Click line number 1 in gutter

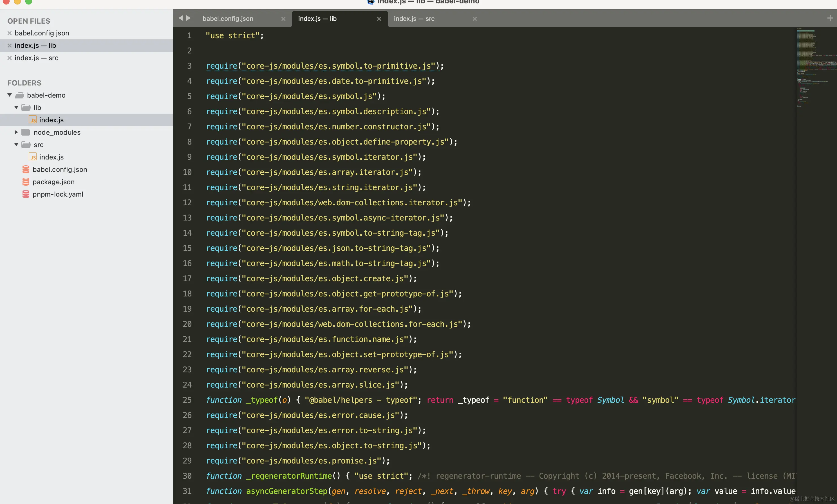189,35
